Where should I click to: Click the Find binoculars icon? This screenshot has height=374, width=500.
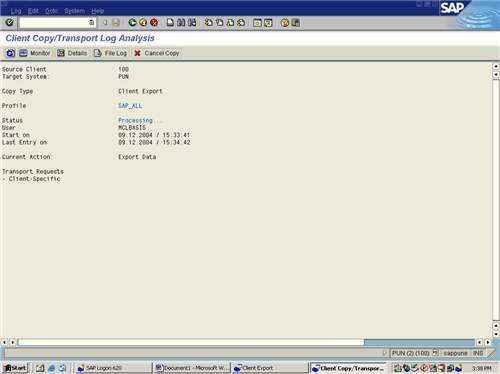(181, 22)
